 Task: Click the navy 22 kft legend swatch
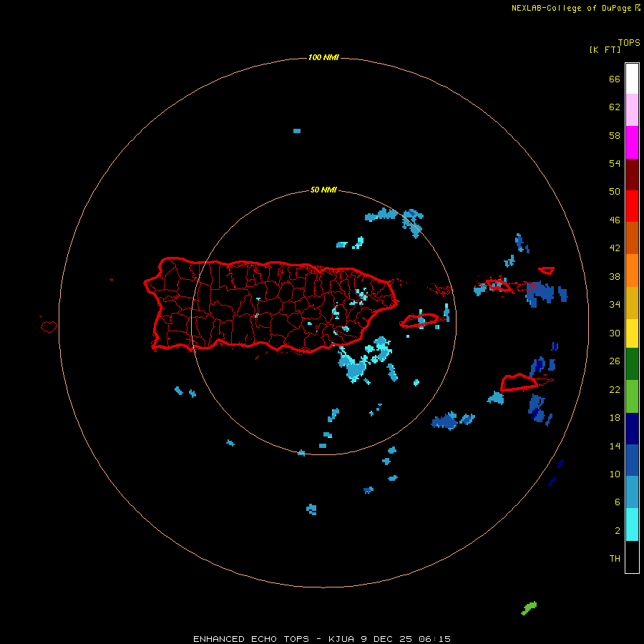pyautogui.click(x=632, y=429)
